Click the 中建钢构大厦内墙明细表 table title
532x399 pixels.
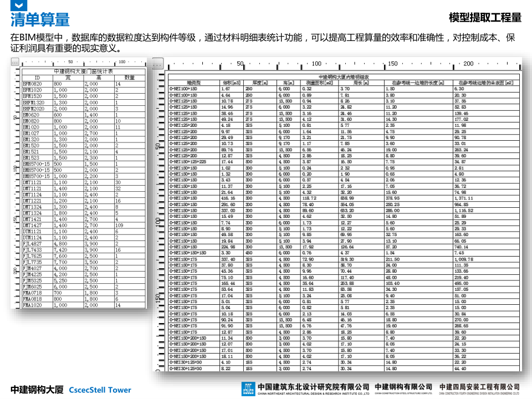[x=344, y=77]
